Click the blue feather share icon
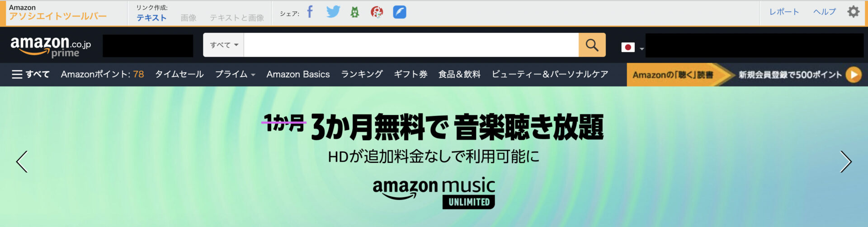The image size is (868, 227). [x=400, y=12]
